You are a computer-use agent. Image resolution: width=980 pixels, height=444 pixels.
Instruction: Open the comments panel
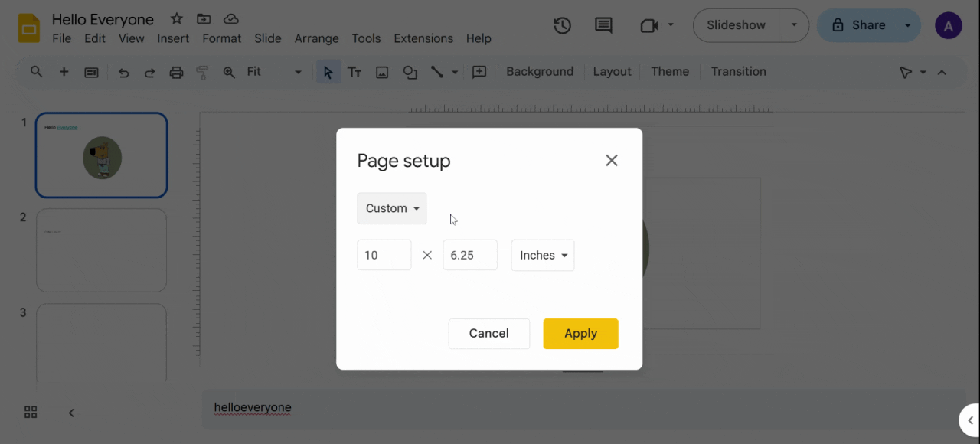click(x=603, y=25)
